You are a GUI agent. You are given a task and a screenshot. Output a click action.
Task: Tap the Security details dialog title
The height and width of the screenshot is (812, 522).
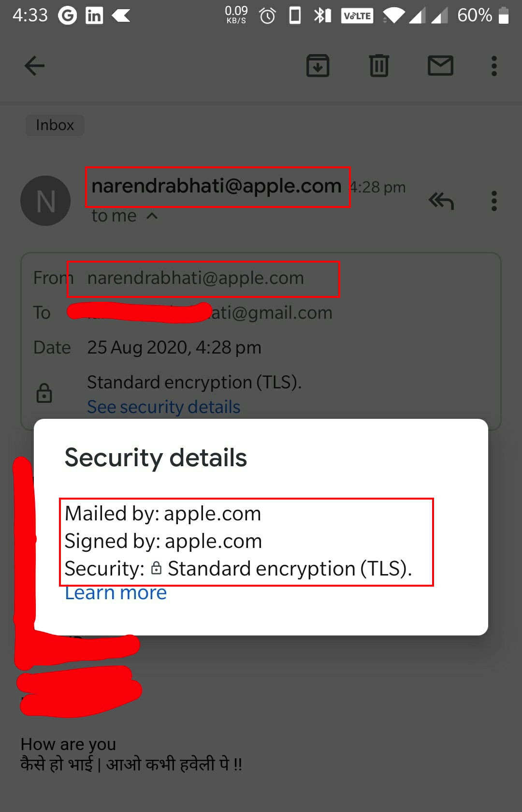click(156, 458)
